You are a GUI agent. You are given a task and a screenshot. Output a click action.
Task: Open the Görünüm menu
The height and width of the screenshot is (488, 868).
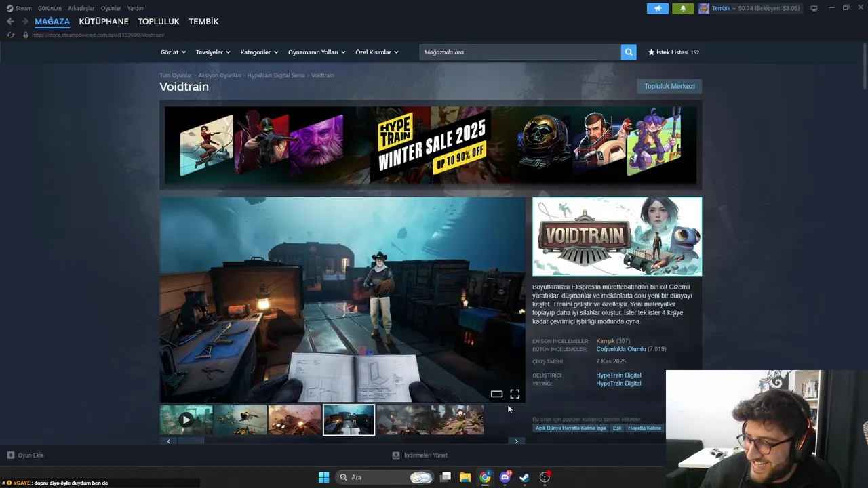[x=50, y=8]
